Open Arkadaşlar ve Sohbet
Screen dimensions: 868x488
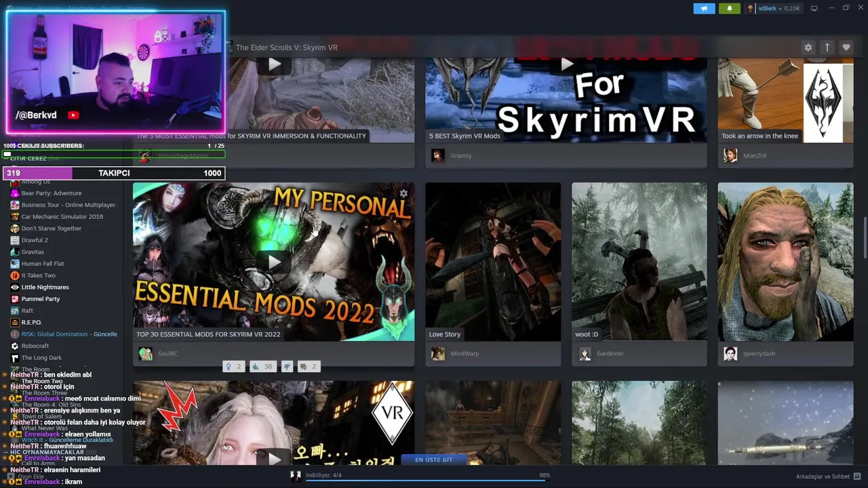[x=823, y=476]
